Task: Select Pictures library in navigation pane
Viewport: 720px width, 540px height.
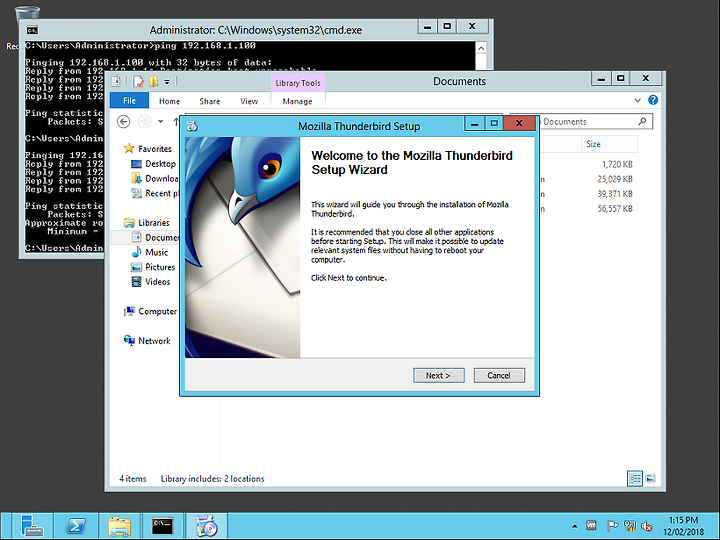Action: coord(153,267)
